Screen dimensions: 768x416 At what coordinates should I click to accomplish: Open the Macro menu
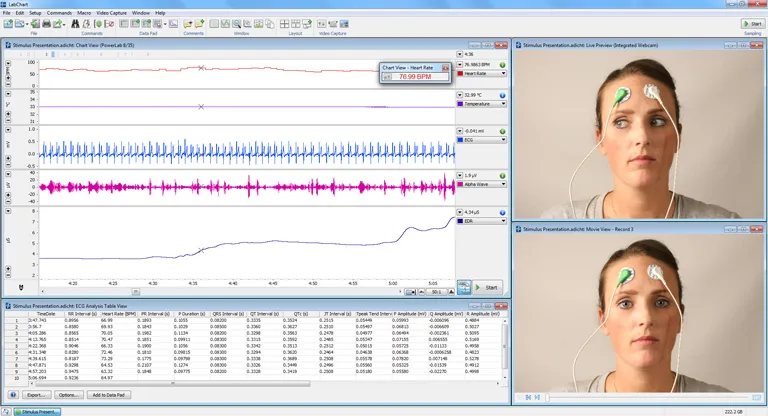click(x=85, y=13)
